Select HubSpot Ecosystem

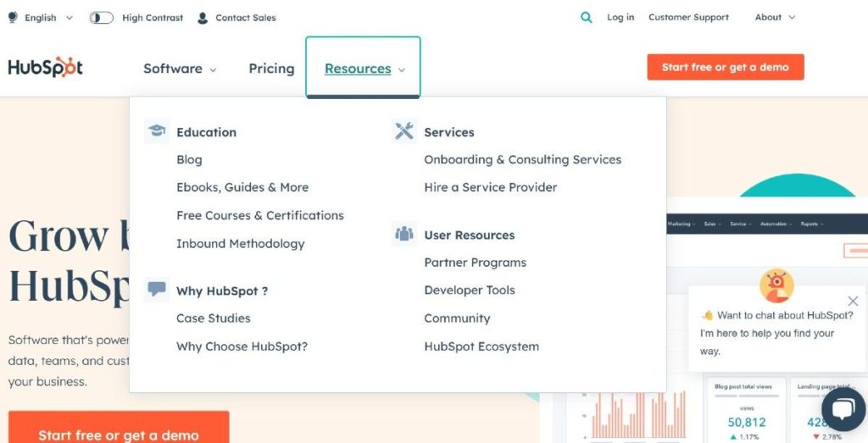(481, 346)
